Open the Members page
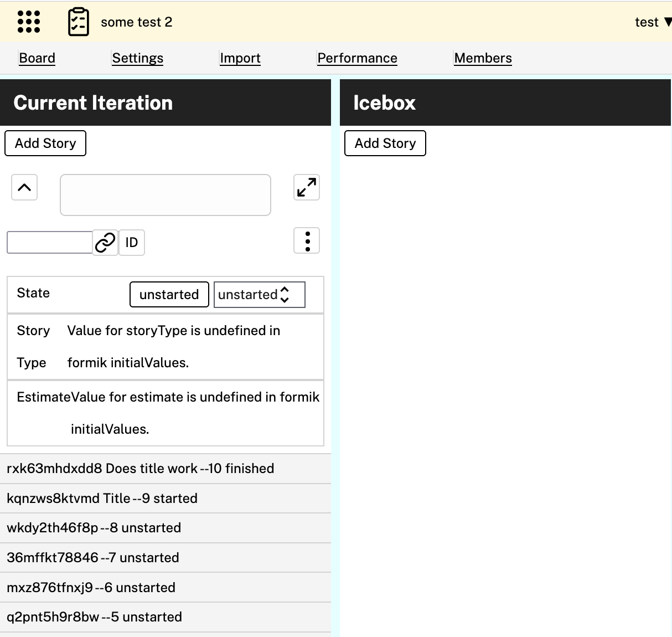This screenshot has width=672, height=637. 483,58
